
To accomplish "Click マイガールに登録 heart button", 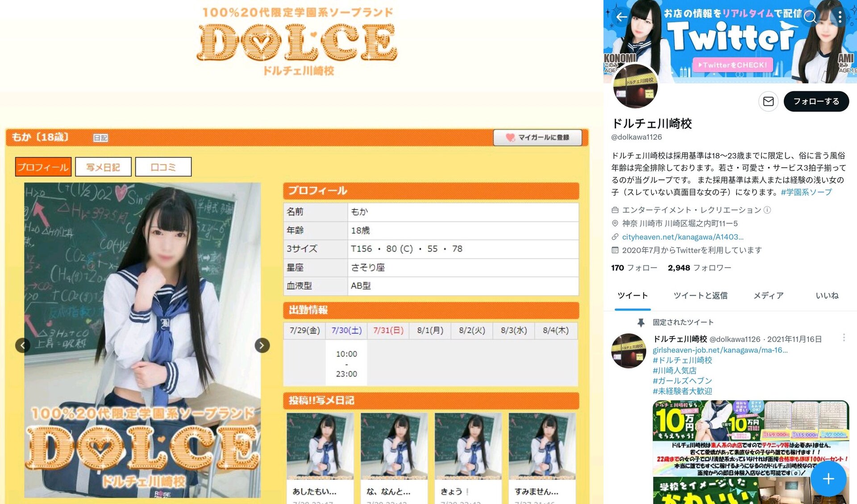I will coord(537,137).
